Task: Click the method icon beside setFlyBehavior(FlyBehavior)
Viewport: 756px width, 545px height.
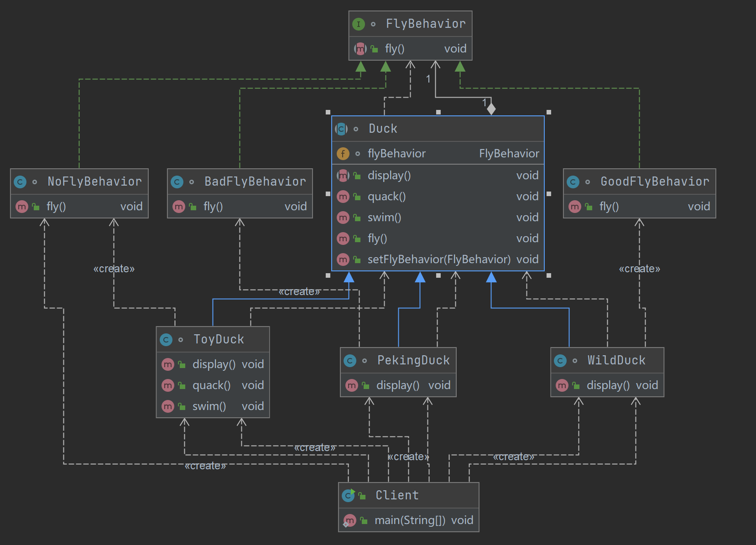Action: click(x=343, y=260)
